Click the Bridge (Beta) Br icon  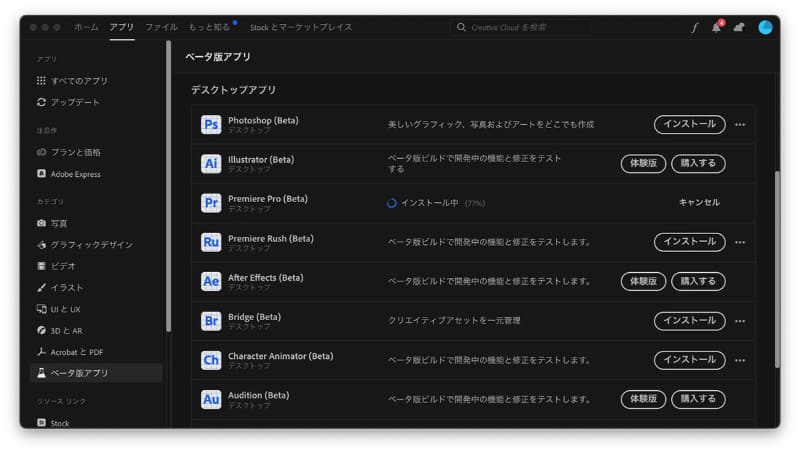click(x=211, y=321)
